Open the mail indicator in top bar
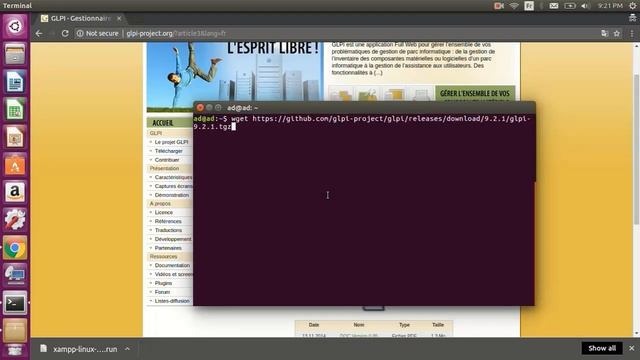The height and width of the screenshot is (360, 640). [x=553, y=6]
